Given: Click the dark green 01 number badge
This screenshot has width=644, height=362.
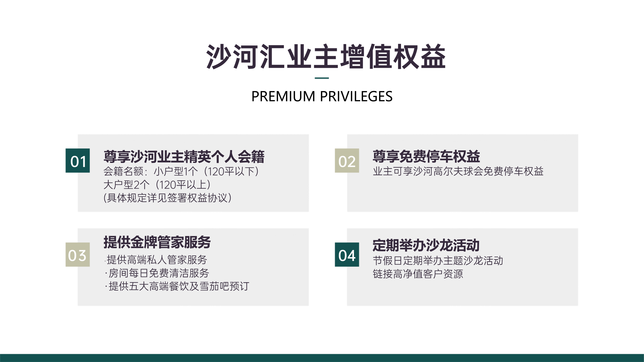Looking at the screenshot, I should pyautogui.click(x=78, y=161).
